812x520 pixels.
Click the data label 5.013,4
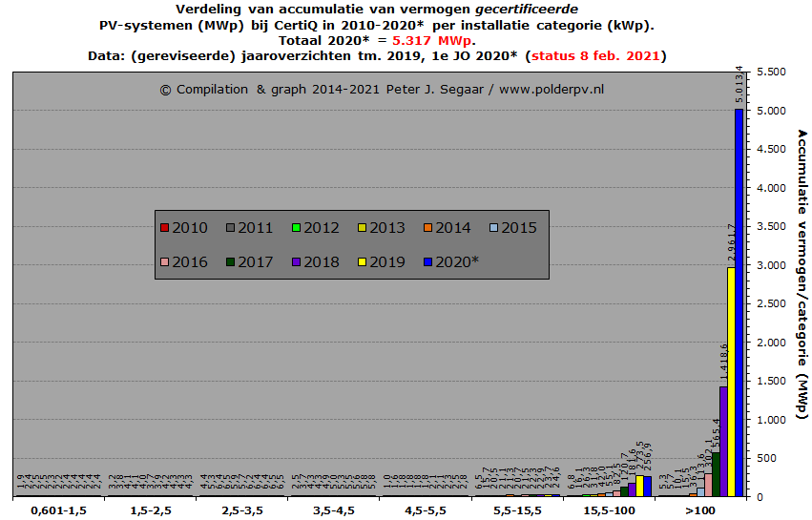coord(739,85)
